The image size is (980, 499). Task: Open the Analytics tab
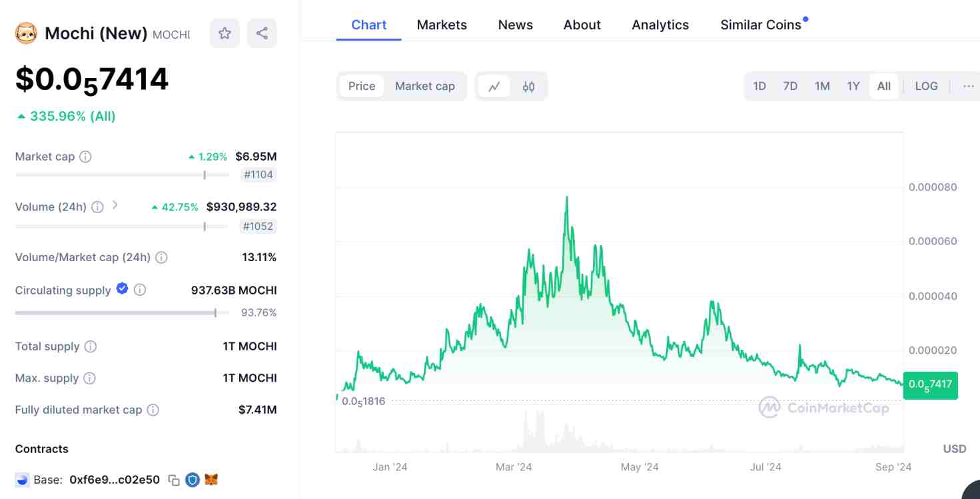[x=660, y=25]
